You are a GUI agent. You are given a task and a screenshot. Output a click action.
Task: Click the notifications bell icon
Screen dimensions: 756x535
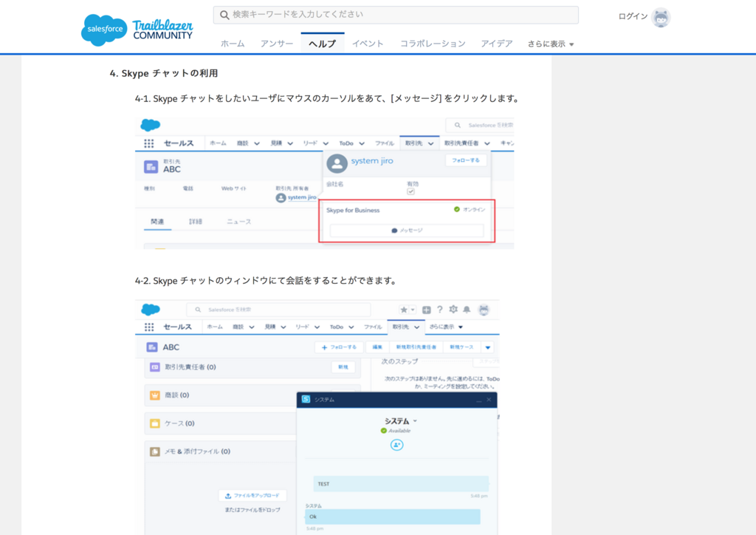(467, 310)
